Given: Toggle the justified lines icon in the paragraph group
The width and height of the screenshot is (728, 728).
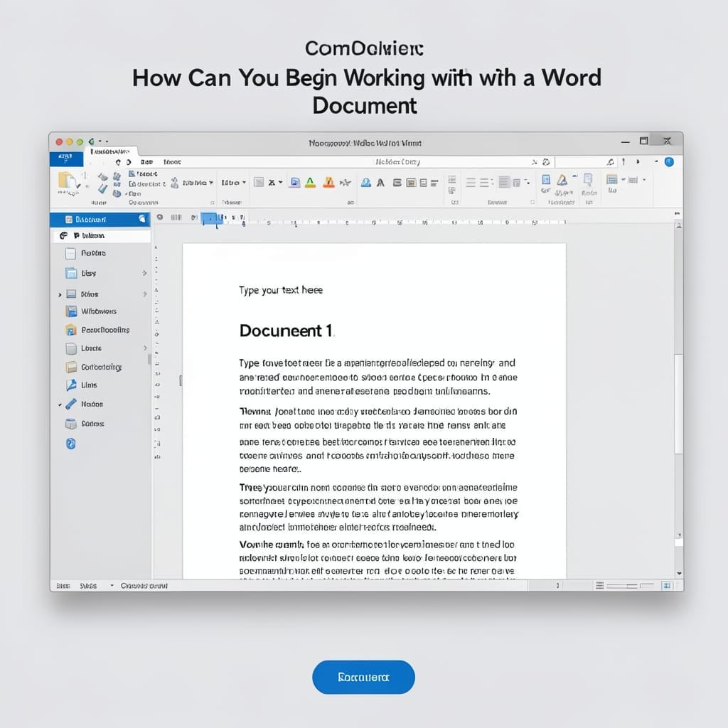Looking at the screenshot, I should pyautogui.click(x=504, y=182).
